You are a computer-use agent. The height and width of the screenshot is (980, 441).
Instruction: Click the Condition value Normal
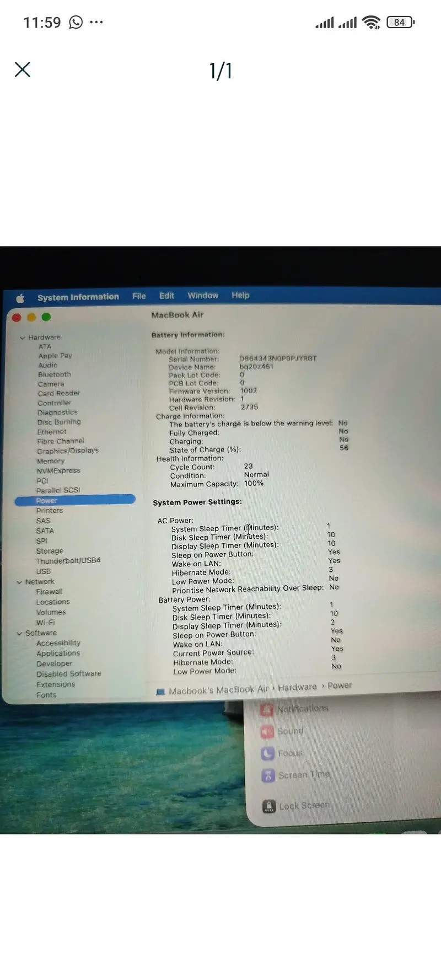(256, 474)
